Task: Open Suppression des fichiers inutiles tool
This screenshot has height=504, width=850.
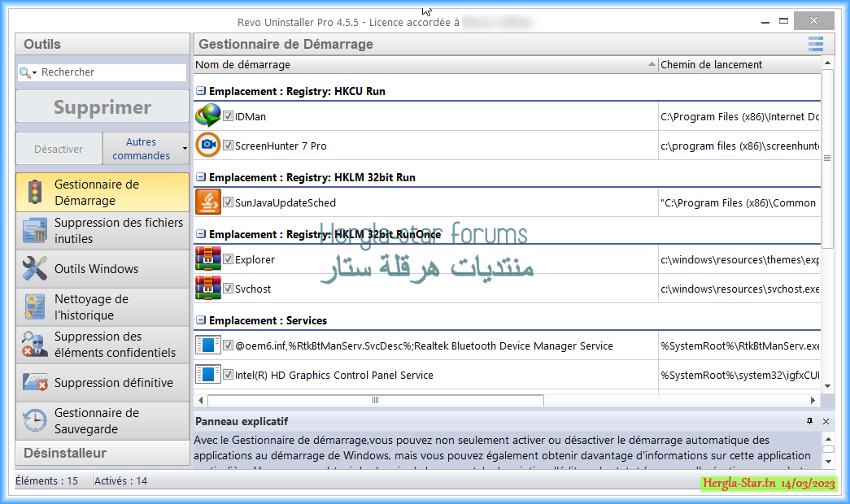Action: 102,230
